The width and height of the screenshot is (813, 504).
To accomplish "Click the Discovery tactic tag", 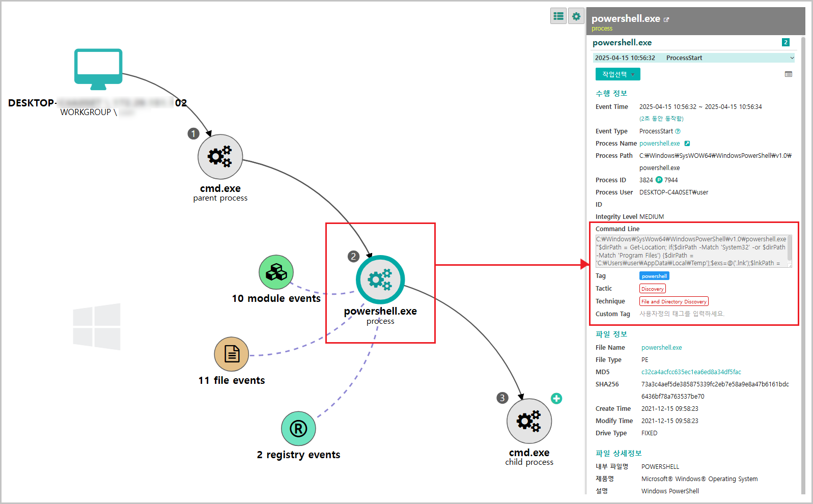I will click(x=653, y=289).
